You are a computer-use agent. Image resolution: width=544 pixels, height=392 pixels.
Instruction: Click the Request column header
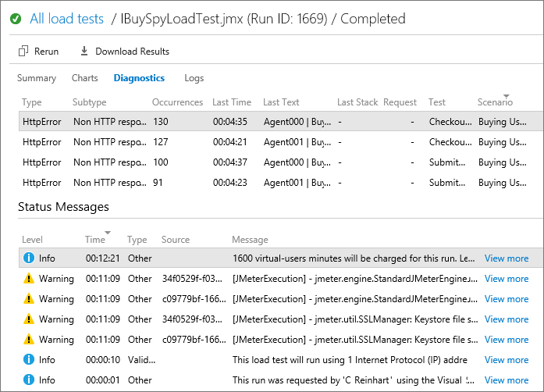click(x=400, y=102)
